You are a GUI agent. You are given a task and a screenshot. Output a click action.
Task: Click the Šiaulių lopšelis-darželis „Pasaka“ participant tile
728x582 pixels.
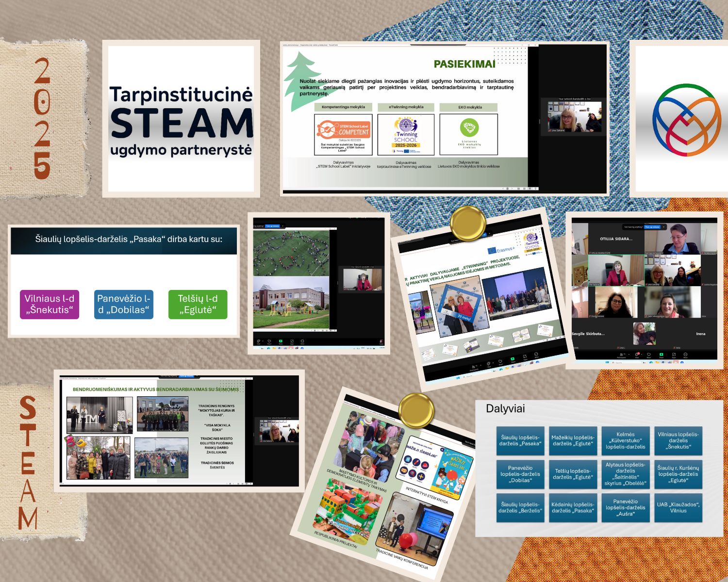coord(520,440)
